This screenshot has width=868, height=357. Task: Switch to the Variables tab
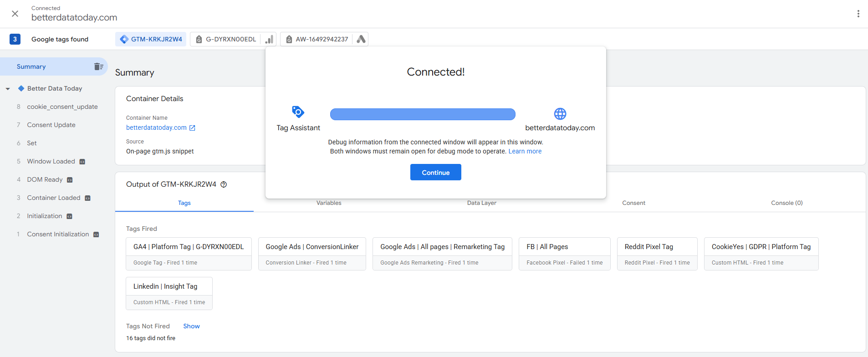(329, 203)
